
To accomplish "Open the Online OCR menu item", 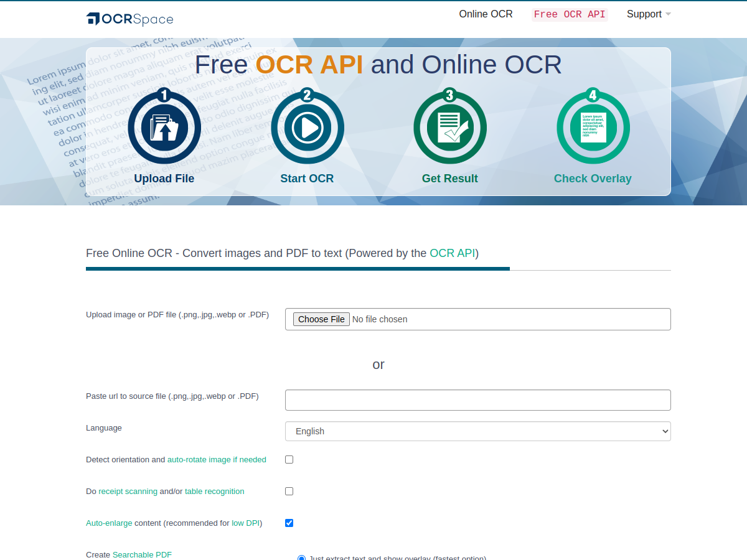I will click(x=486, y=14).
